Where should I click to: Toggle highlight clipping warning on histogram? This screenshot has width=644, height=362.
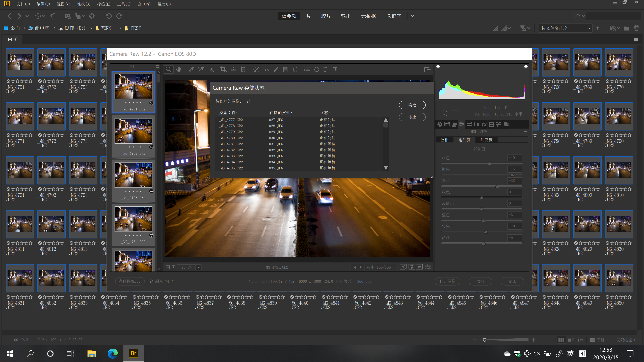(526, 66)
